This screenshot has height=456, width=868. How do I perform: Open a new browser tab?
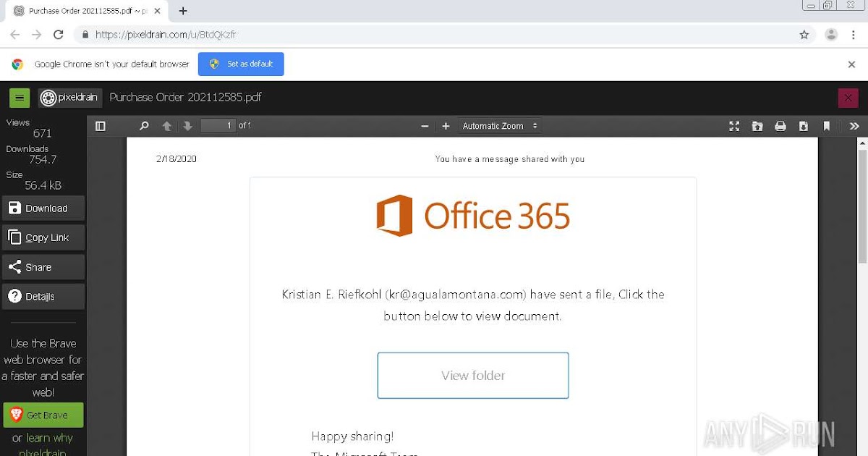[183, 11]
